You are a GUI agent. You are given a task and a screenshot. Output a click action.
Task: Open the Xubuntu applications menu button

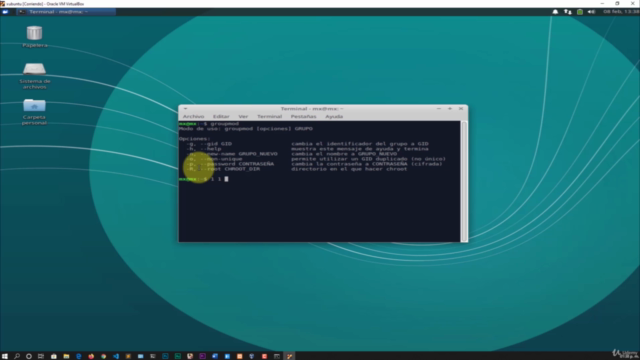5,12
